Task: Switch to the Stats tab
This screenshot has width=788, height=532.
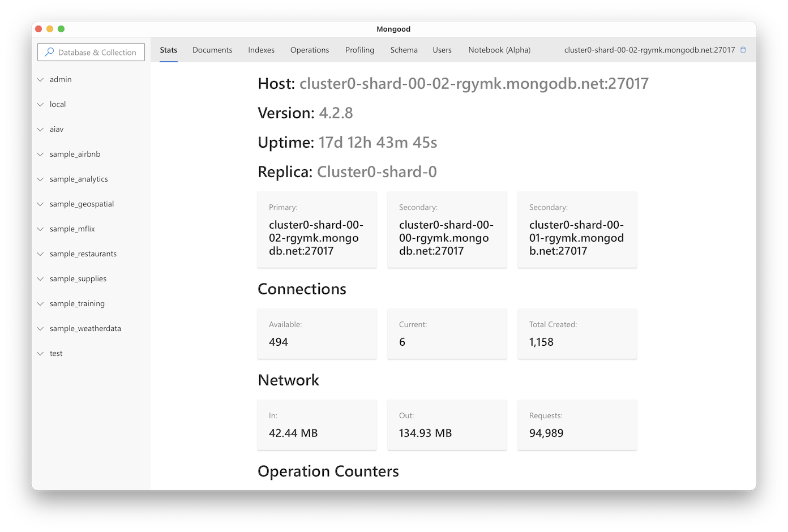Action: 169,50
